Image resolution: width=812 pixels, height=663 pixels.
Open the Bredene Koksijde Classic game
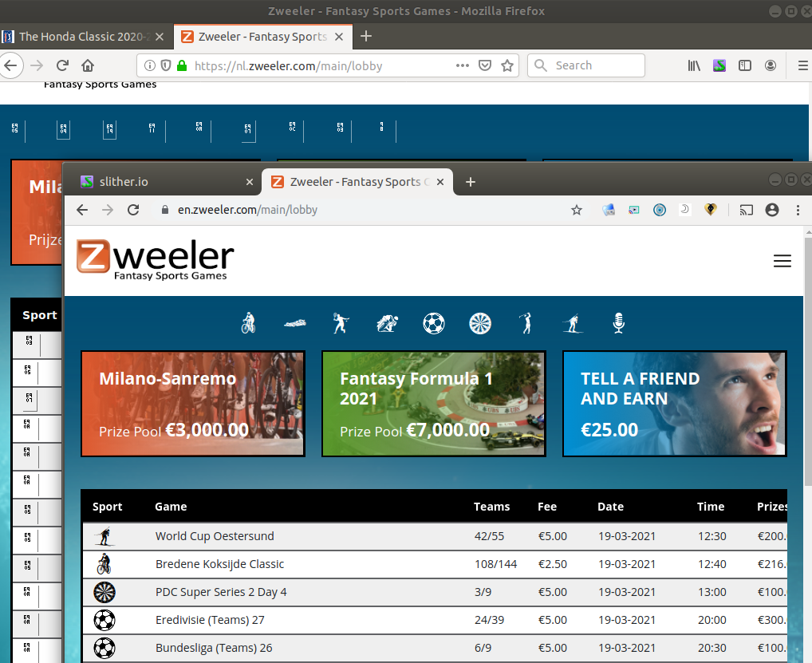(x=219, y=564)
